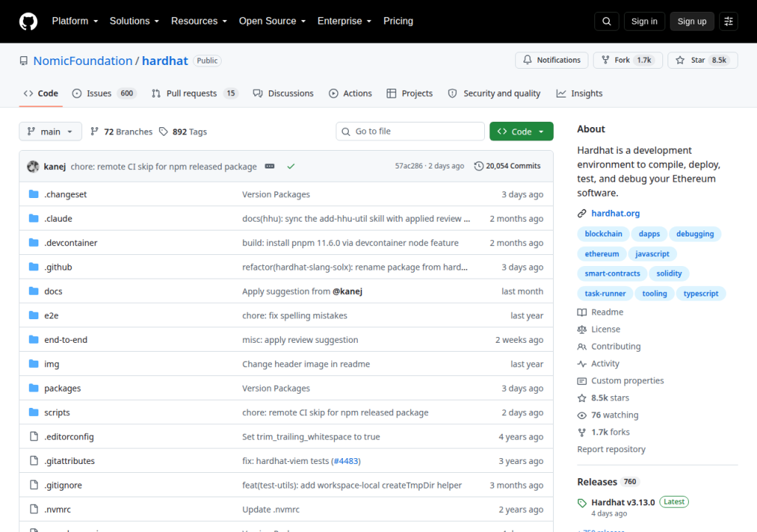
Task: Click the typescript topic tag
Action: point(701,293)
